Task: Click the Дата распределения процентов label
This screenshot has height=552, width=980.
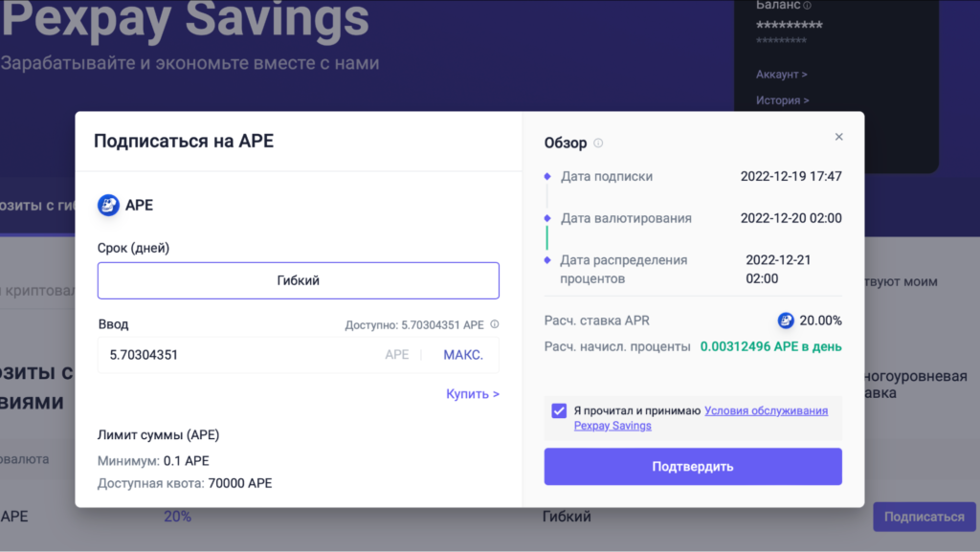Action: click(623, 269)
